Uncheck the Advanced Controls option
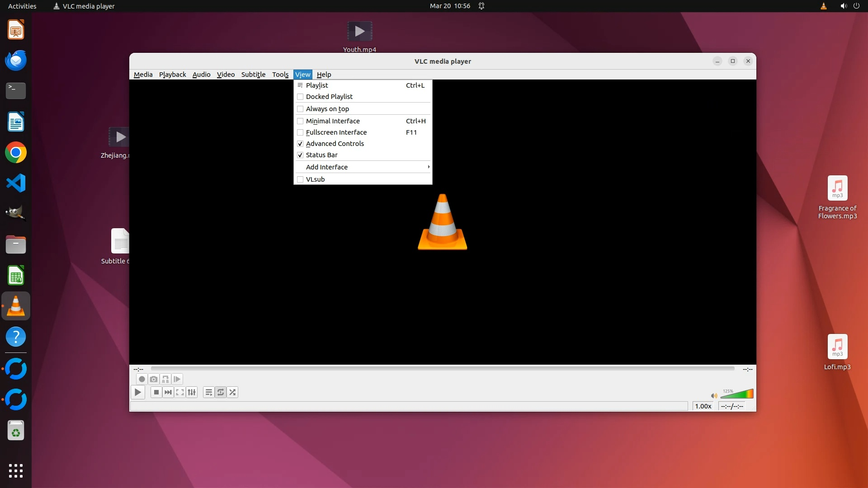The image size is (868, 488). 335,144
